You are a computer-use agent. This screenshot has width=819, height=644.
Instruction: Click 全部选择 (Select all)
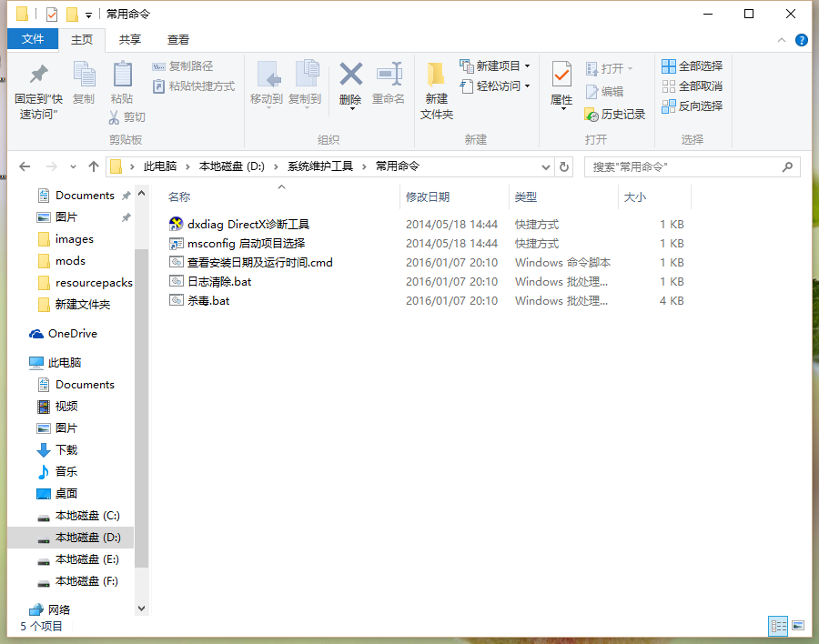coord(693,66)
